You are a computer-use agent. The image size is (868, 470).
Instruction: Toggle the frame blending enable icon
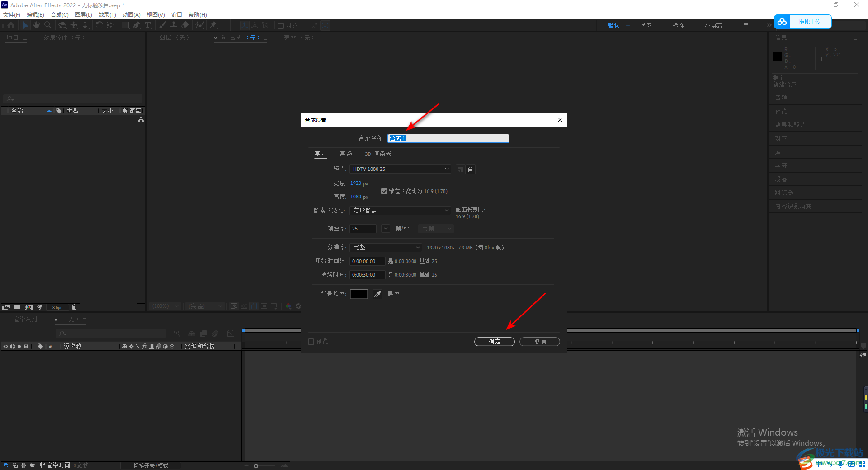pos(203,334)
